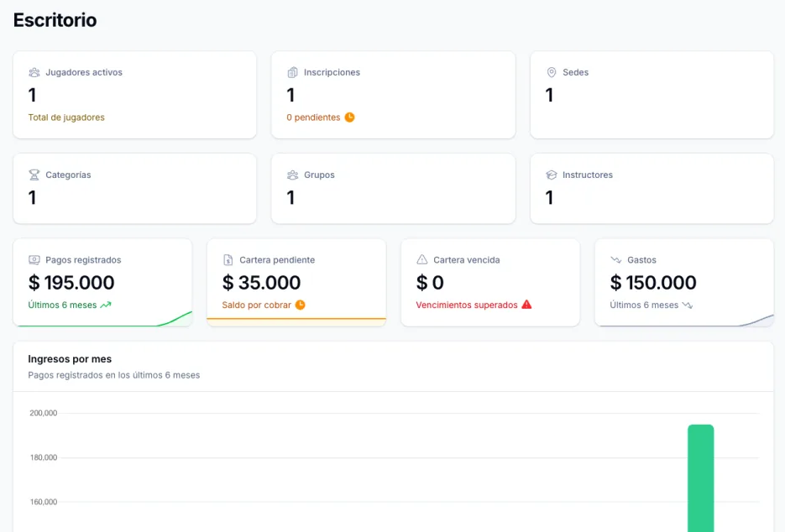Click the Pagos registrados label
785x532 pixels.
pos(83,260)
